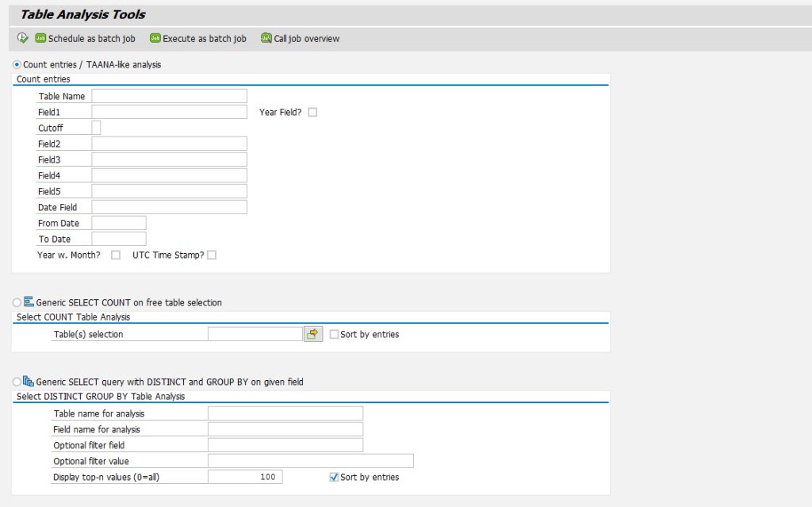Select Generic SELECT COUNT on free table selection
Image resolution: width=812 pixels, height=507 pixels.
coord(16,302)
